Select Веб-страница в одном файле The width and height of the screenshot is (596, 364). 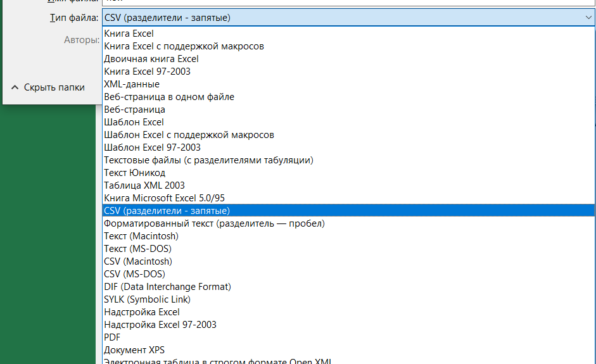[x=348, y=97]
